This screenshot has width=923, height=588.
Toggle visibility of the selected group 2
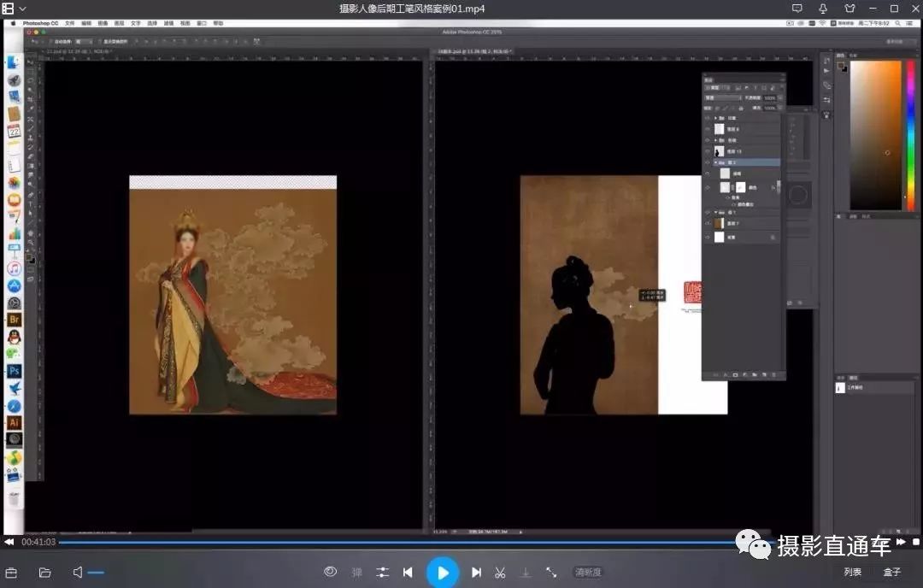(708, 162)
